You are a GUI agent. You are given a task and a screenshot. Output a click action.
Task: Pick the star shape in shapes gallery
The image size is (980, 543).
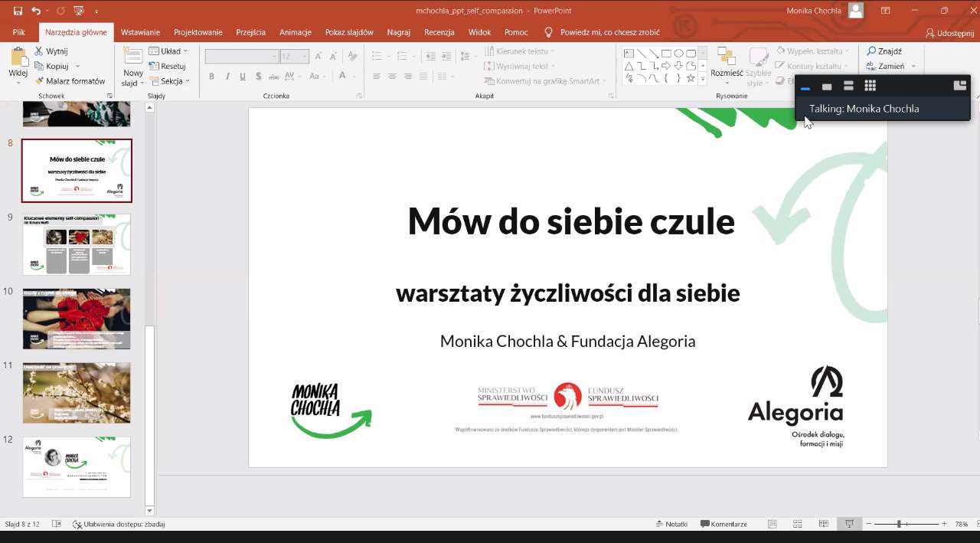691,78
